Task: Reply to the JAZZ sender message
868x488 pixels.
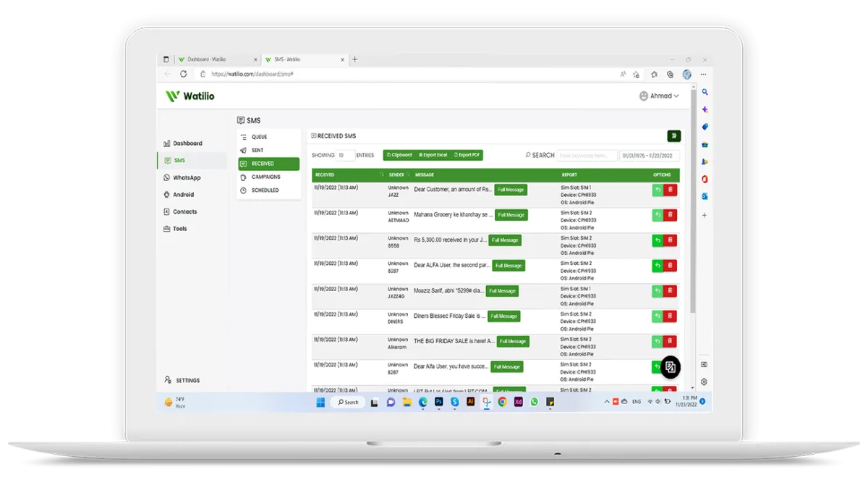Action: pyautogui.click(x=658, y=190)
